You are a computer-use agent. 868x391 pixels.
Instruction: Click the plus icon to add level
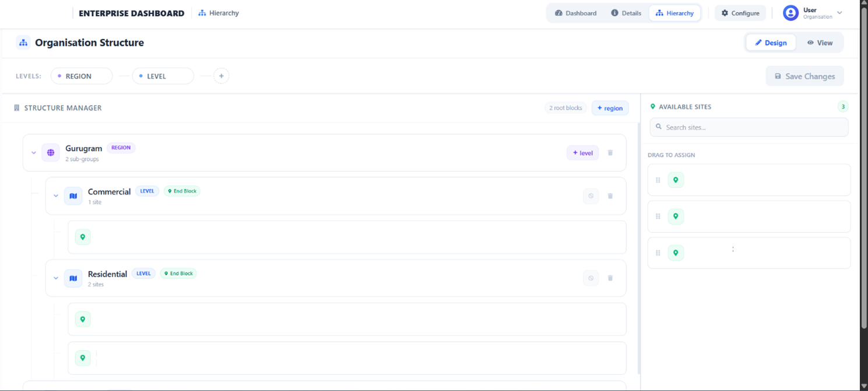click(x=221, y=76)
